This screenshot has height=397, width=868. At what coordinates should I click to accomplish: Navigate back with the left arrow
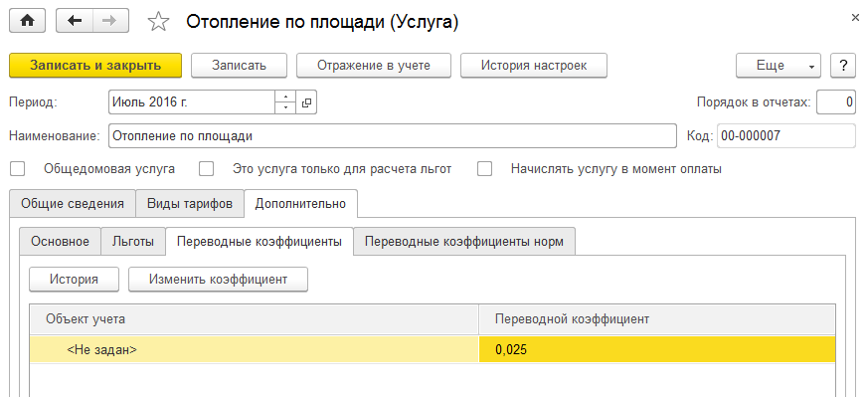[75, 21]
